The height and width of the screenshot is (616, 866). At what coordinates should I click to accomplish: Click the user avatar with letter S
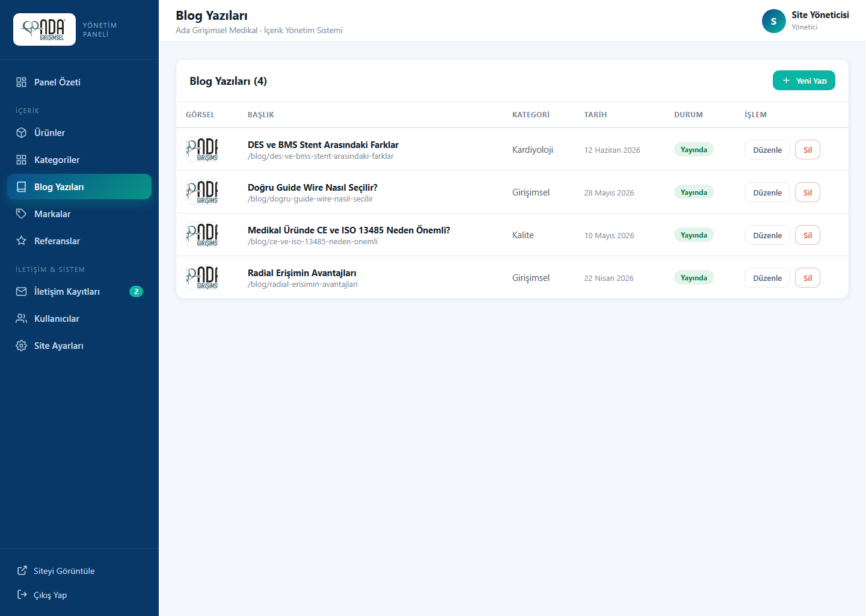point(774,21)
